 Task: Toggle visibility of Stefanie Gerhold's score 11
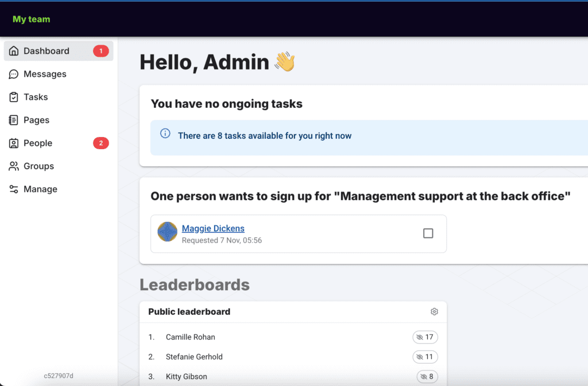425,357
